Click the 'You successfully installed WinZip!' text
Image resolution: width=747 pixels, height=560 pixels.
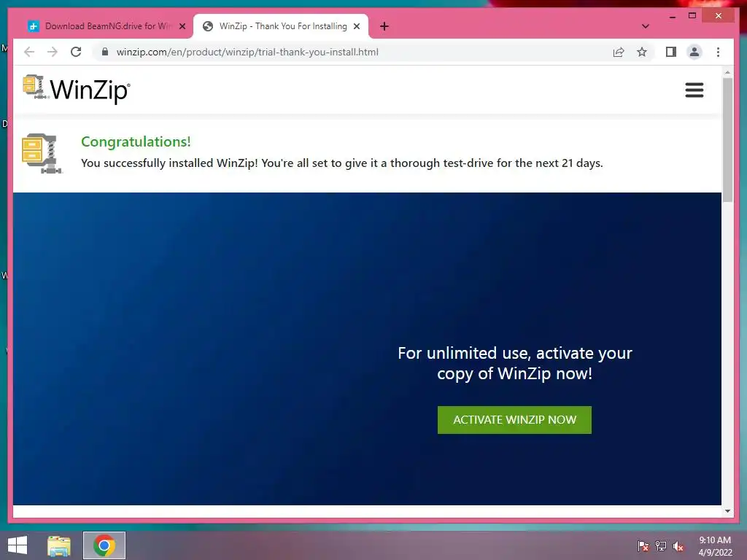coord(341,163)
